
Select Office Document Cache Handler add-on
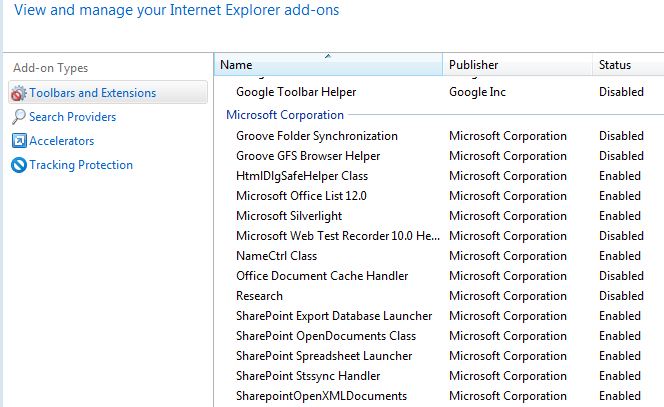pos(322,276)
